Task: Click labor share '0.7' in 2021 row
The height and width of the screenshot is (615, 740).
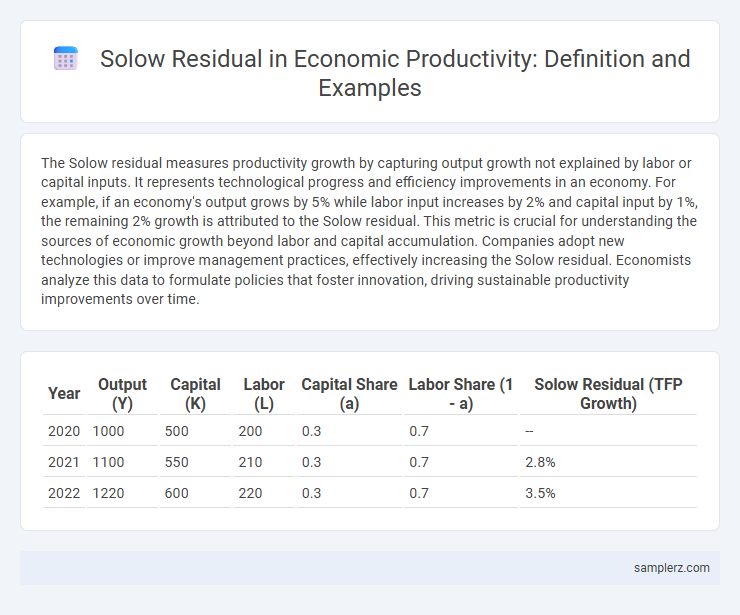Action: point(419,462)
